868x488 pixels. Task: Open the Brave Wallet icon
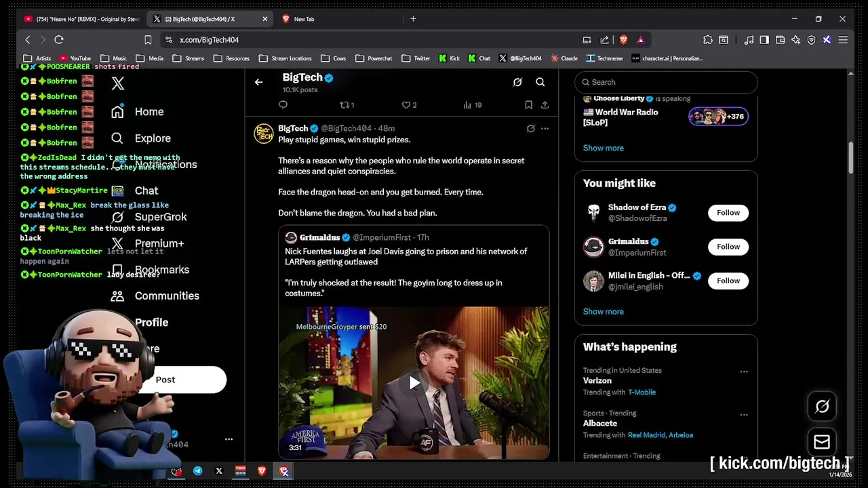(780, 40)
